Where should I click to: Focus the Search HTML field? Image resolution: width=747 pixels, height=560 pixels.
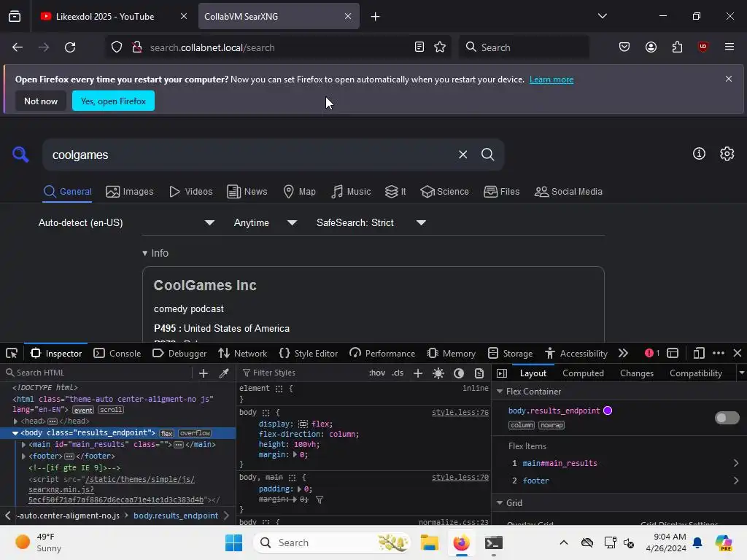pos(98,373)
